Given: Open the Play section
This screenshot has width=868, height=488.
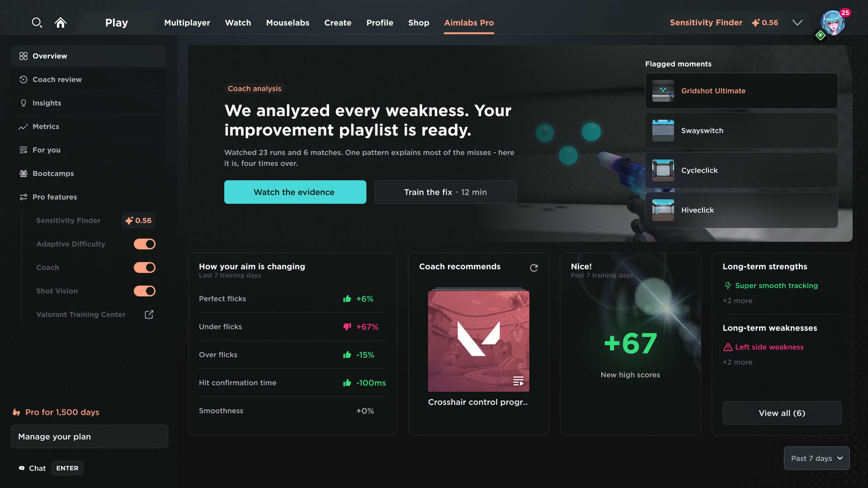Looking at the screenshot, I should (x=117, y=23).
